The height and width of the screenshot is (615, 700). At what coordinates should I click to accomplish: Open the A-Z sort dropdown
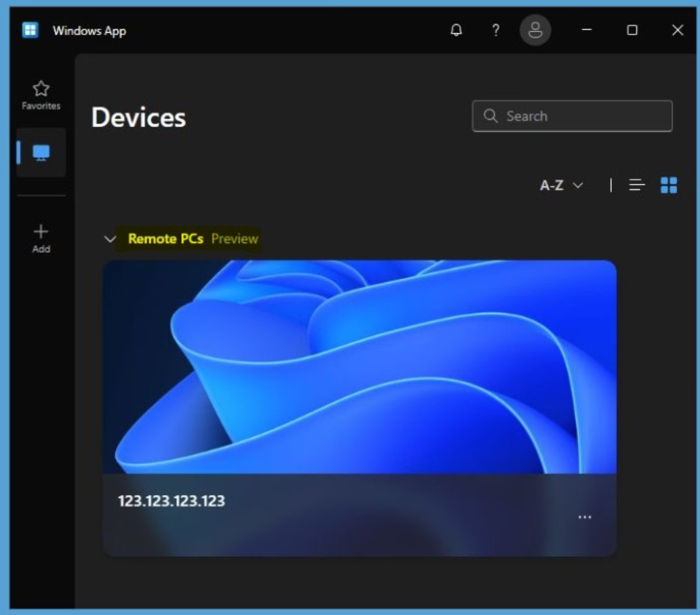pos(561,186)
